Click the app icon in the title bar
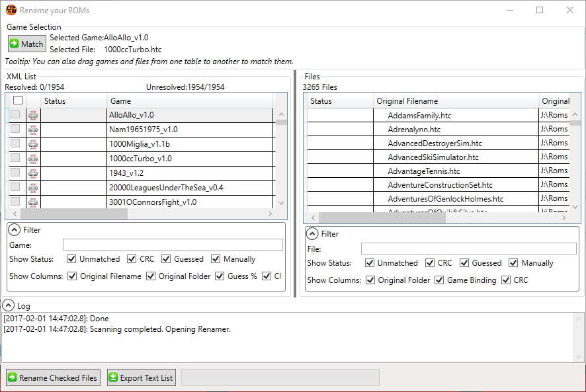Screen dimensions: 586x392 point(11,11)
